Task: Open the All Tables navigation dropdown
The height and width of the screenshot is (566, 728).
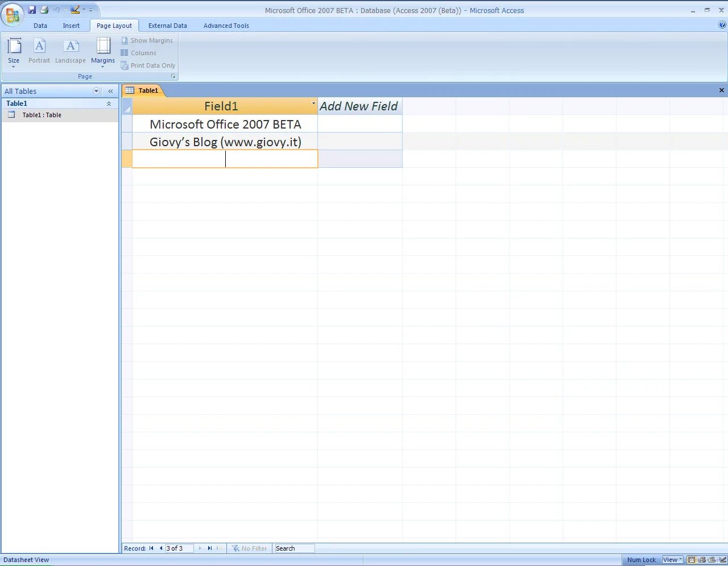Action: (x=96, y=91)
